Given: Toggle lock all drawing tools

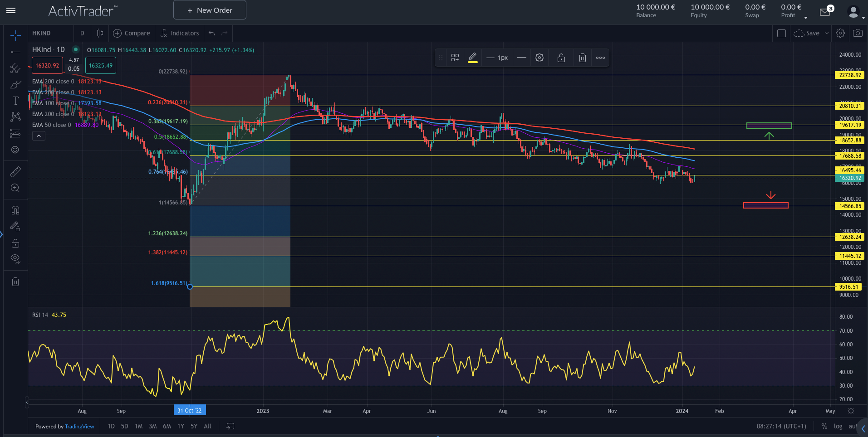Looking at the screenshot, I should [15, 243].
